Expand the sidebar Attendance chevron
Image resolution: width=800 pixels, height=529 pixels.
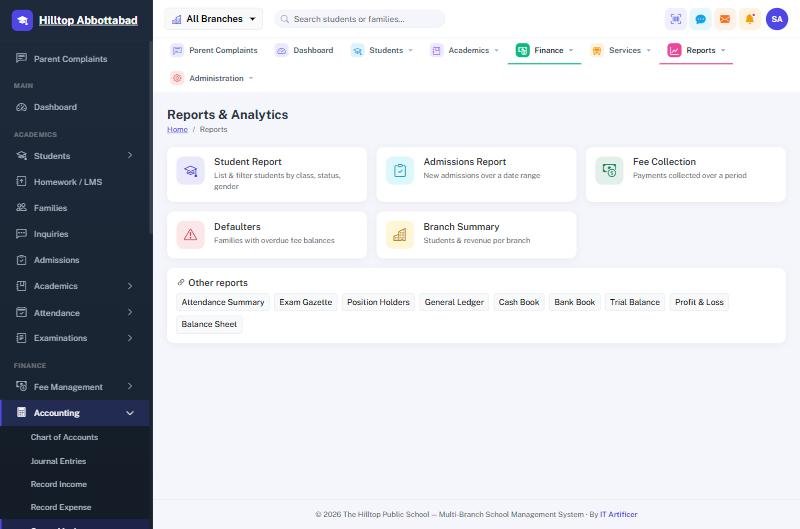(x=130, y=312)
